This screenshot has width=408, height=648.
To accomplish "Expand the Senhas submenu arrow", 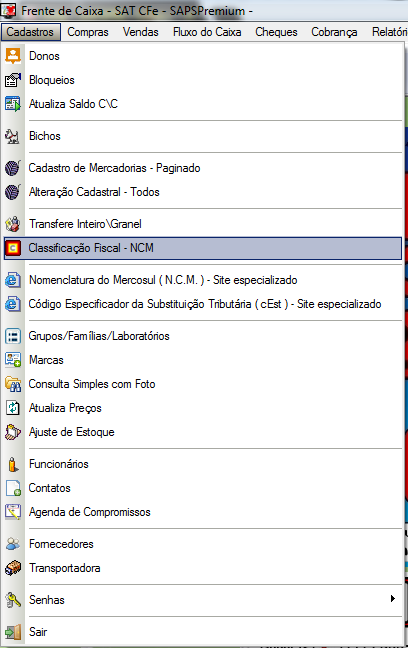I will pos(393,598).
